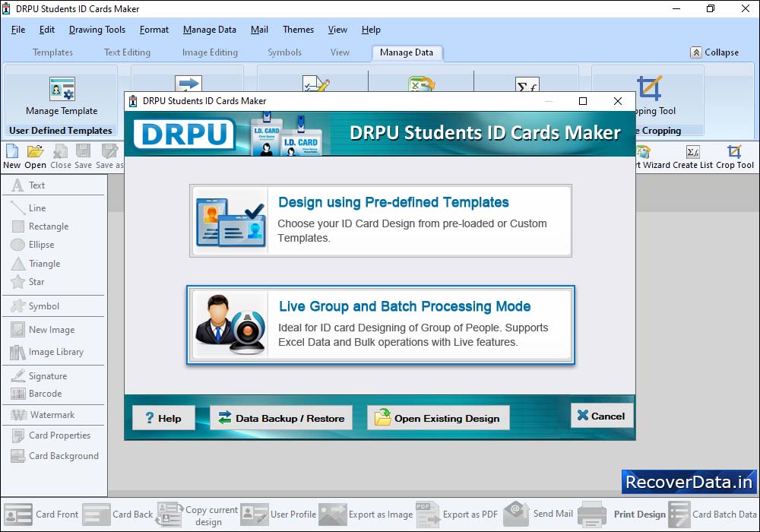
Task: Click the New document icon
Action: [x=11, y=152]
